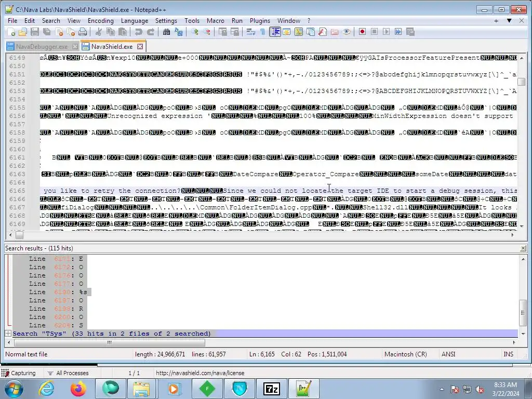Image resolution: width=532 pixels, height=399 pixels.
Task: Select search result Line 6190: %s
Action: click(x=58, y=292)
